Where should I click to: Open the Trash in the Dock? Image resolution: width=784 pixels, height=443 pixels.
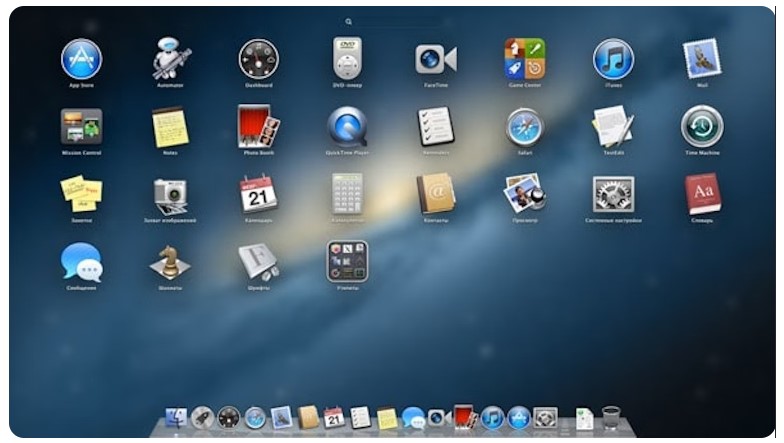(611, 418)
